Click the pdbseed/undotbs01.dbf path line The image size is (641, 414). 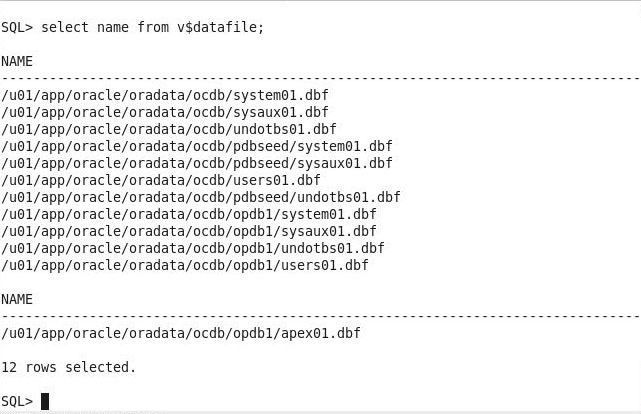201,197
